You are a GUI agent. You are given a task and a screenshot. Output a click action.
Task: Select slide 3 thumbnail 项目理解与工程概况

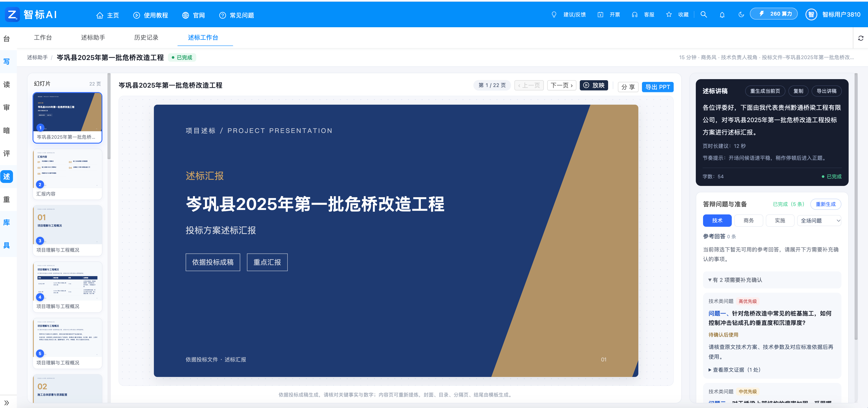(67, 230)
